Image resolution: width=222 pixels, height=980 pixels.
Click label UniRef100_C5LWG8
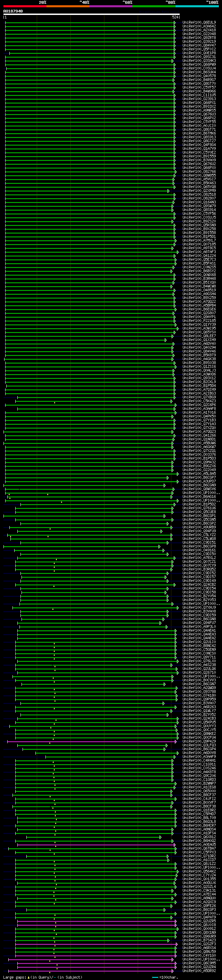pos(199,539)
